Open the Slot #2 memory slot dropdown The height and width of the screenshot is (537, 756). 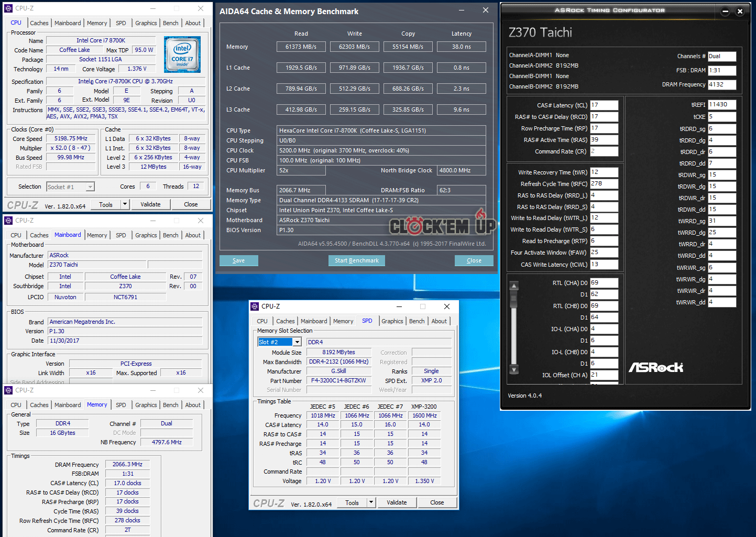(x=297, y=342)
